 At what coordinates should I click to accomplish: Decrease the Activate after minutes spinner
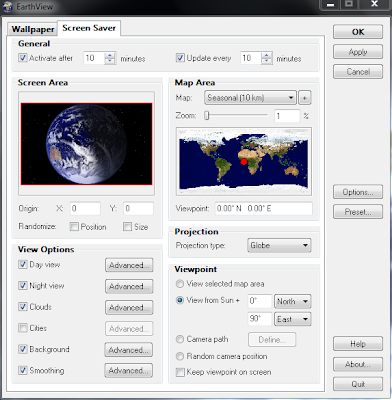pos(110,61)
